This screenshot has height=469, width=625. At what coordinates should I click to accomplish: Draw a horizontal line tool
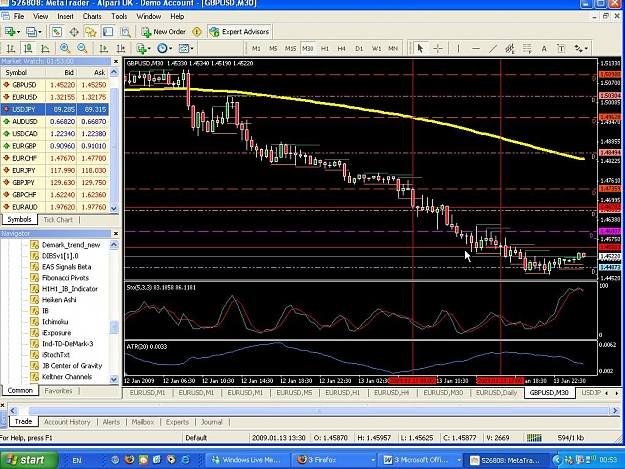tap(476, 48)
